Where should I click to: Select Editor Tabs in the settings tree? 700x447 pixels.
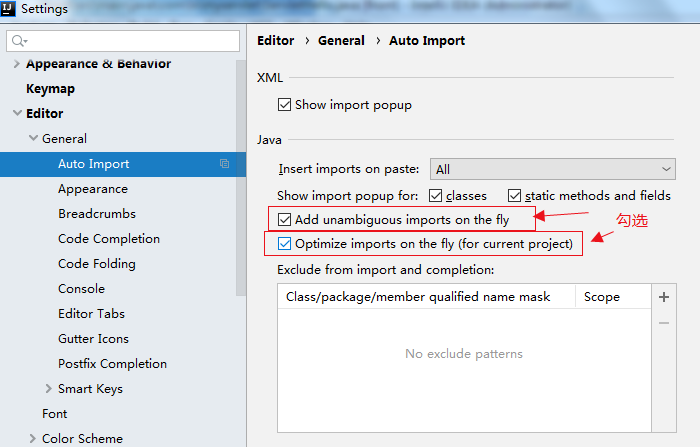tap(92, 314)
